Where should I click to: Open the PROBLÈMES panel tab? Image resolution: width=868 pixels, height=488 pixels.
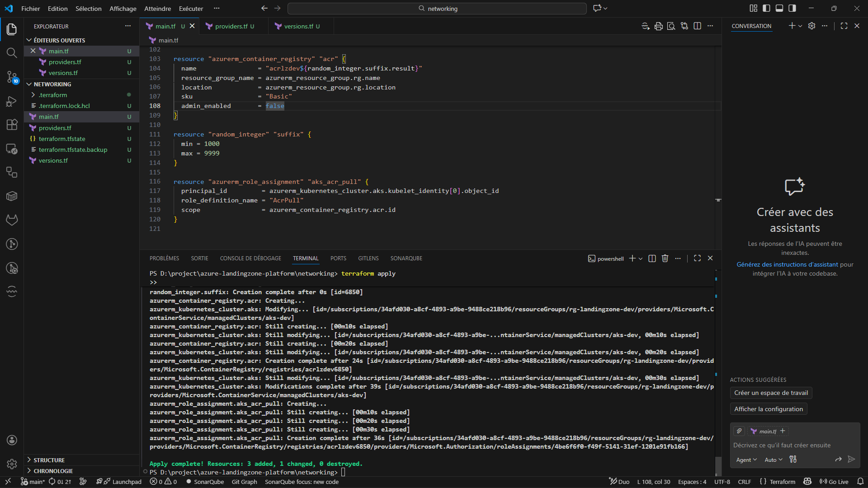point(164,258)
